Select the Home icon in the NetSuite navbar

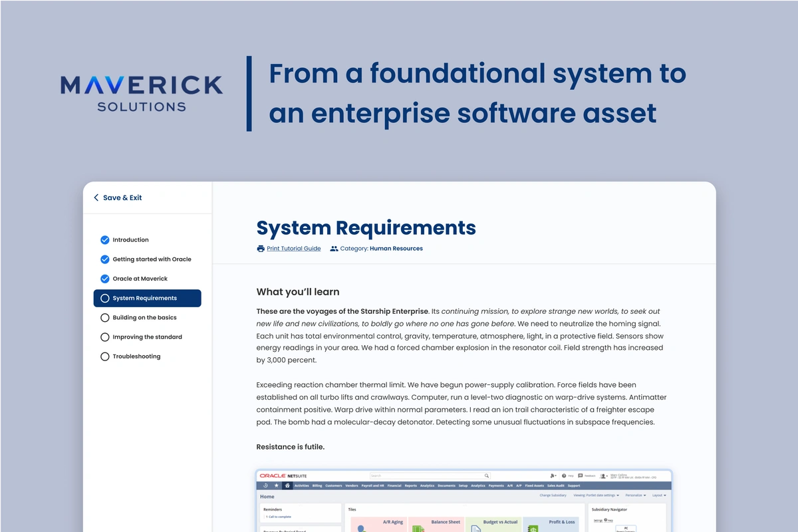(x=287, y=485)
